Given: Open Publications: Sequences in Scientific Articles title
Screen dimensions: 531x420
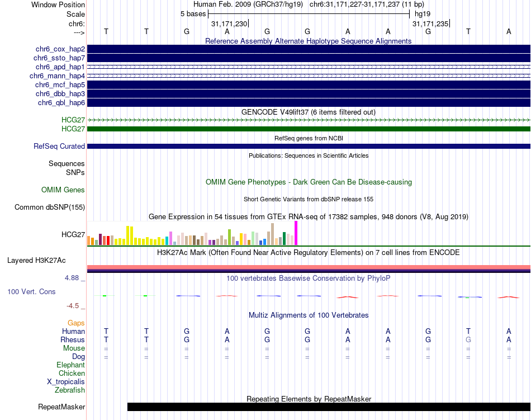Looking at the screenshot, I should pyautogui.click(x=309, y=155).
